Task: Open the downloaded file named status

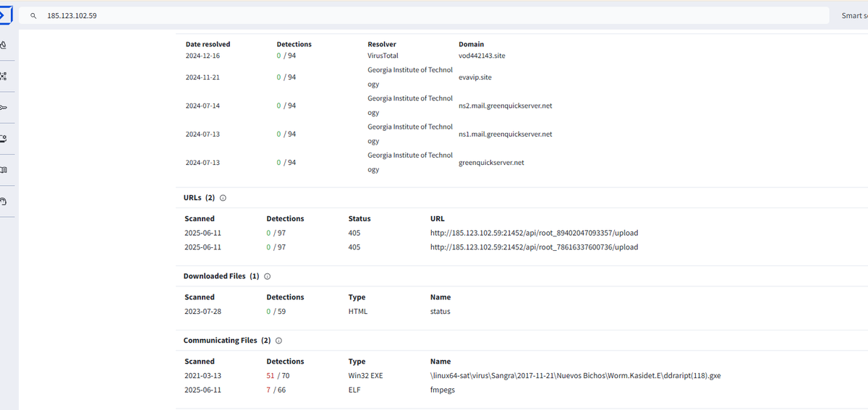Action: (441, 312)
